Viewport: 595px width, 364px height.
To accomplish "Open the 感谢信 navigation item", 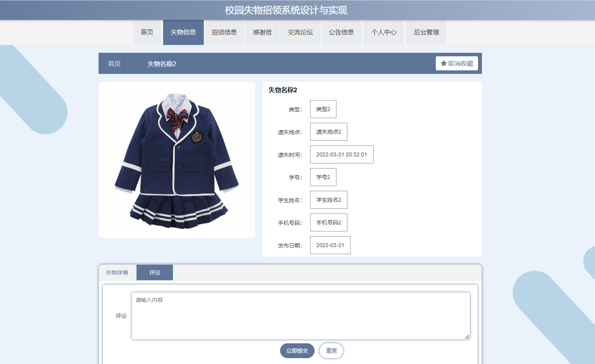I will click(262, 32).
